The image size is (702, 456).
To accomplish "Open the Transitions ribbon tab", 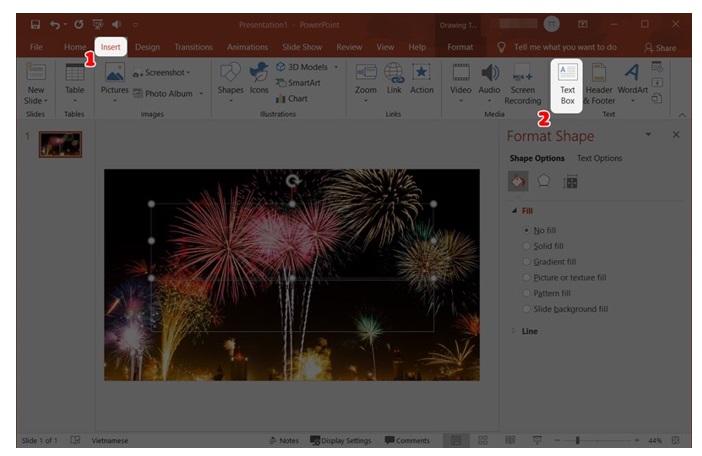I will [x=193, y=47].
